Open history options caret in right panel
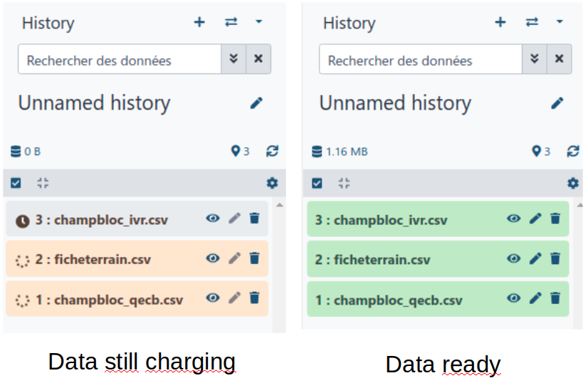This screenshot has height=388, width=588. click(x=560, y=22)
